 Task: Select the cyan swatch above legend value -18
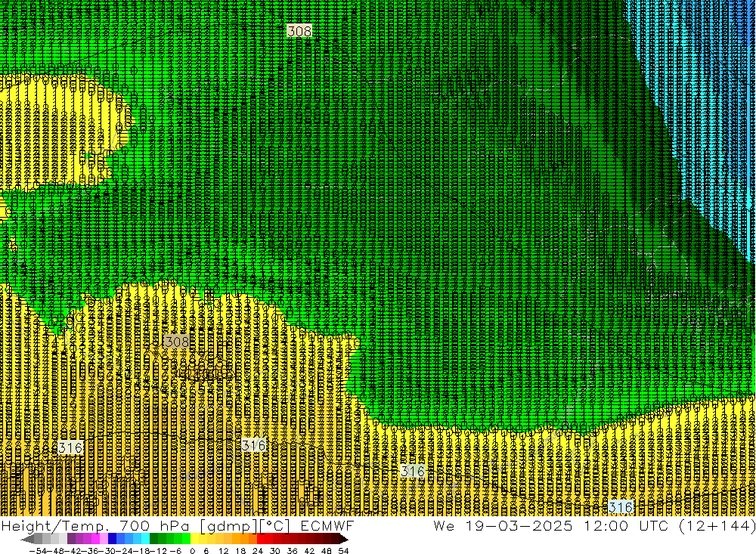145,539
